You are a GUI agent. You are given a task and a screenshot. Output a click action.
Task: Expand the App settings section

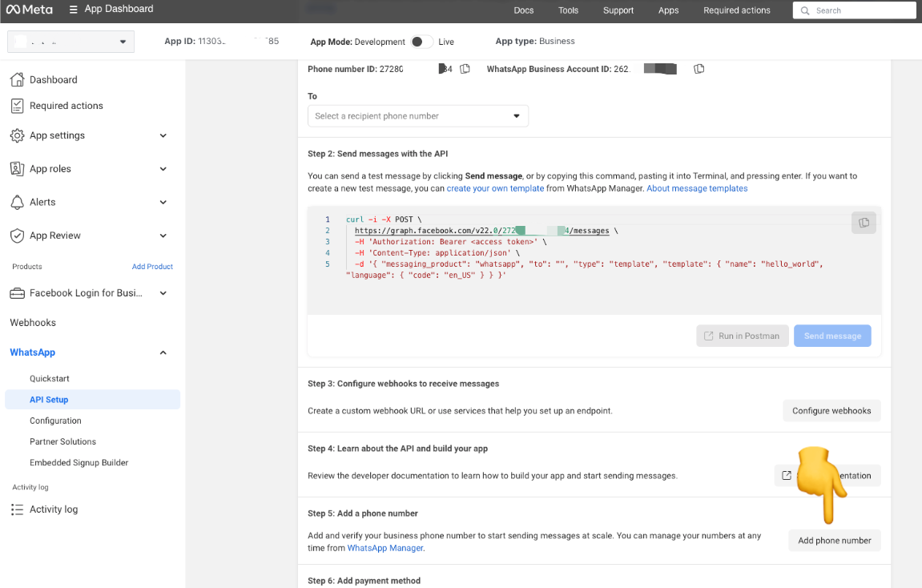coord(163,135)
